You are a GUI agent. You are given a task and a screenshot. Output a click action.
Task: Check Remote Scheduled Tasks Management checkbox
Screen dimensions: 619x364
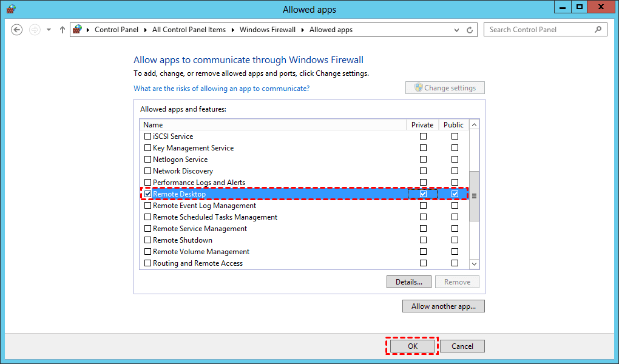click(147, 217)
